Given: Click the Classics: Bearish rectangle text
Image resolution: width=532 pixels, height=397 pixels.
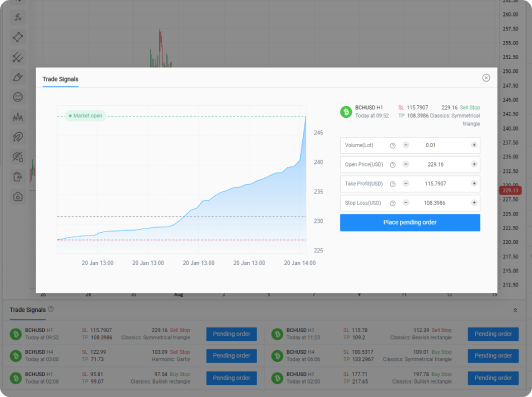Looking at the screenshot, I should [421, 338].
